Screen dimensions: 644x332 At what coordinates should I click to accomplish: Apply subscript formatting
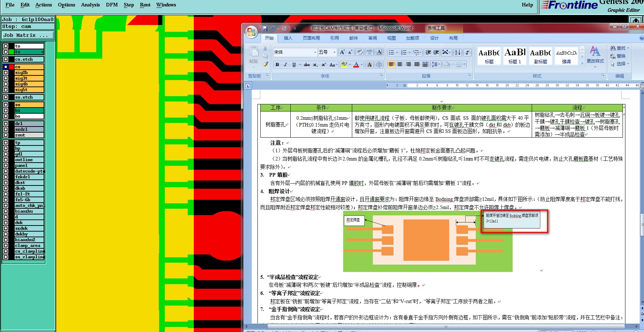coord(315,65)
